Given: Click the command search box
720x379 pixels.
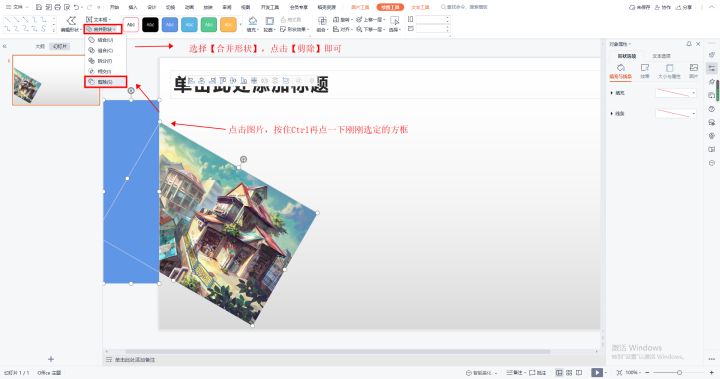Looking at the screenshot, I should pos(464,7).
